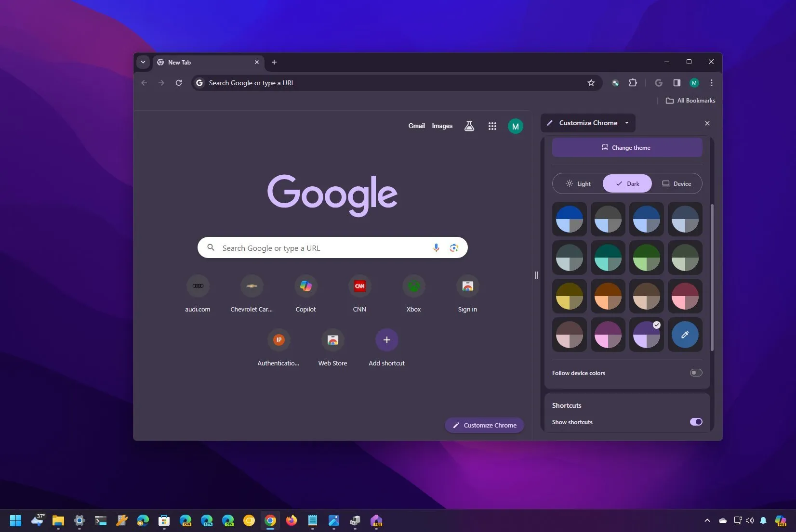Image resolution: width=796 pixels, height=532 pixels.
Task: Bookmark this tab with the star icon
Action: click(591, 83)
